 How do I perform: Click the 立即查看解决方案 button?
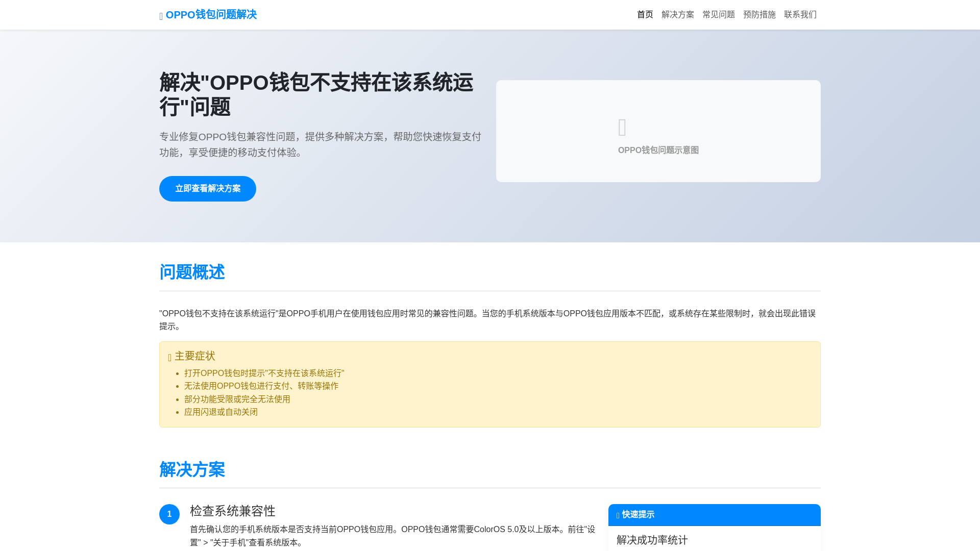click(x=208, y=189)
